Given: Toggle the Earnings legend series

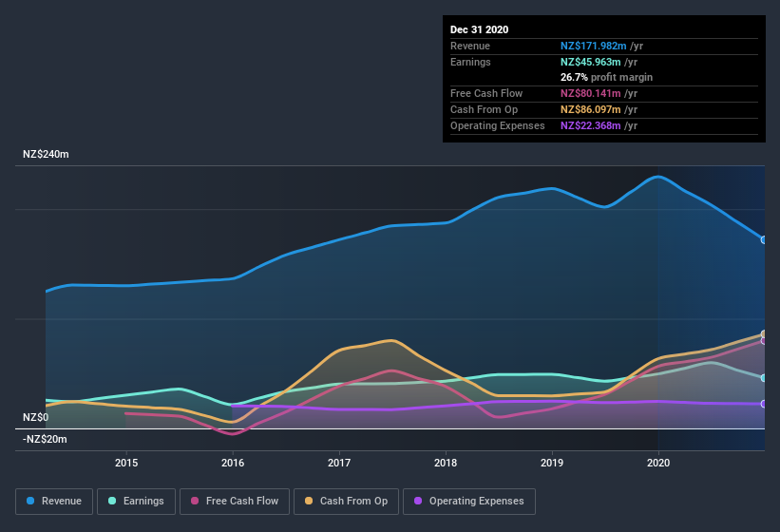Looking at the screenshot, I should coord(136,501).
